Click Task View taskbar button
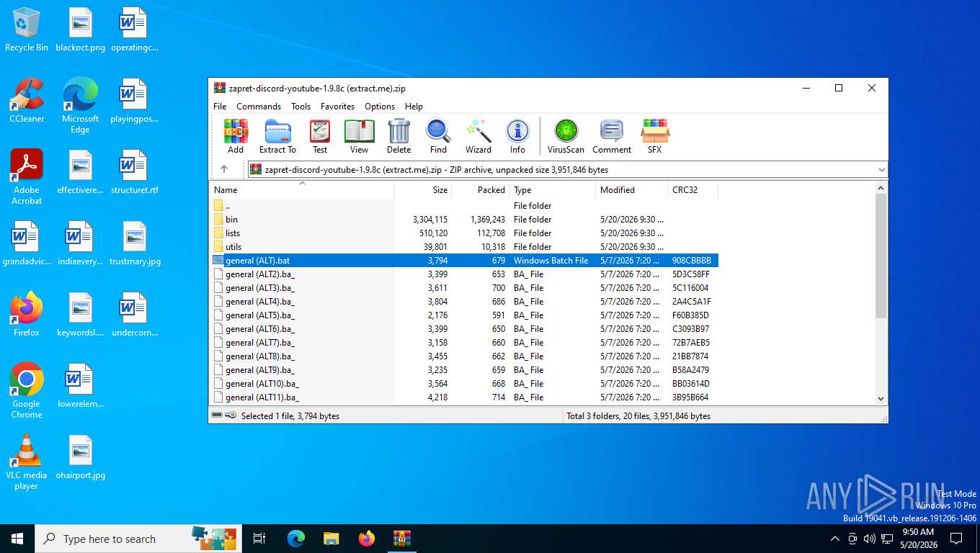The width and height of the screenshot is (980, 553). pos(259,539)
